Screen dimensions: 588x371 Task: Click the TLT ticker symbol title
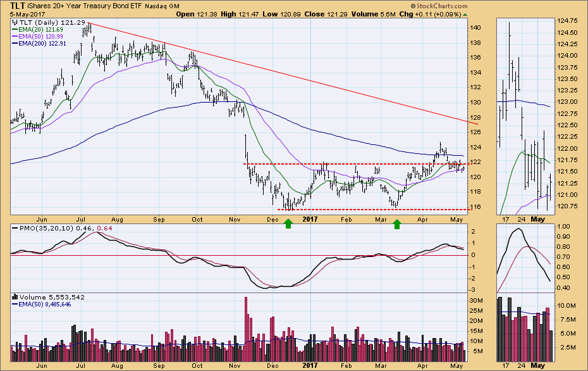[18, 6]
